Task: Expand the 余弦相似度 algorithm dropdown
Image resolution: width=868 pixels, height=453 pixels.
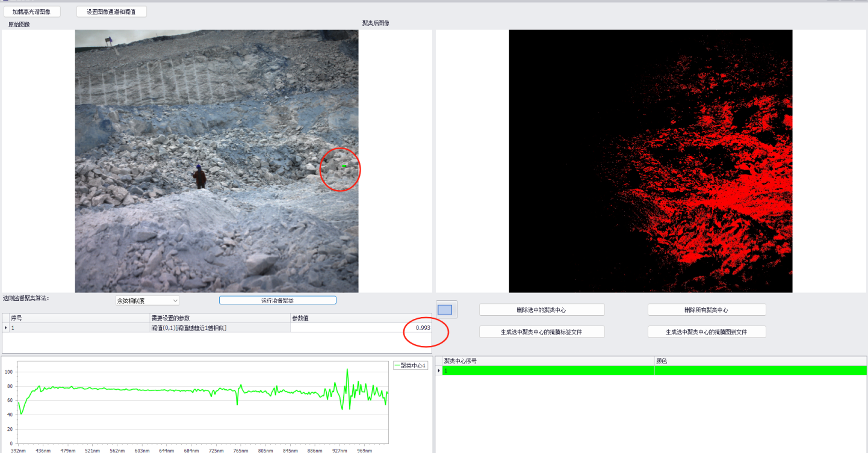Action: click(147, 300)
